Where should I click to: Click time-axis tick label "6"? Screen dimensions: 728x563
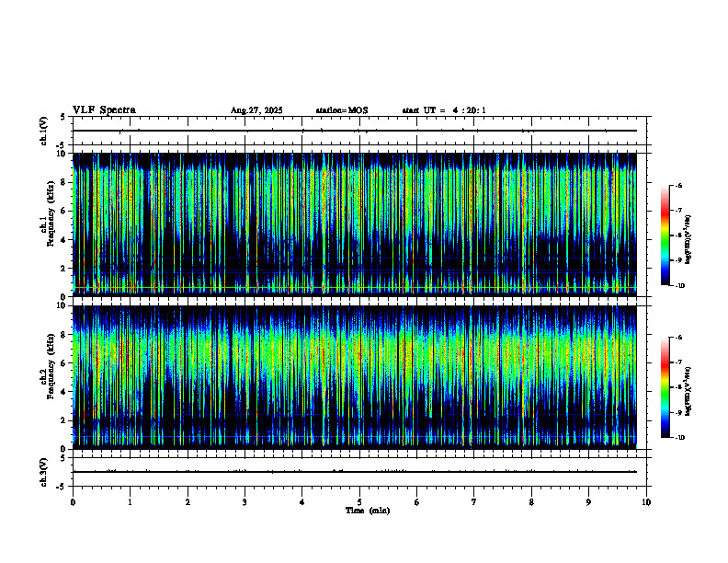click(416, 502)
